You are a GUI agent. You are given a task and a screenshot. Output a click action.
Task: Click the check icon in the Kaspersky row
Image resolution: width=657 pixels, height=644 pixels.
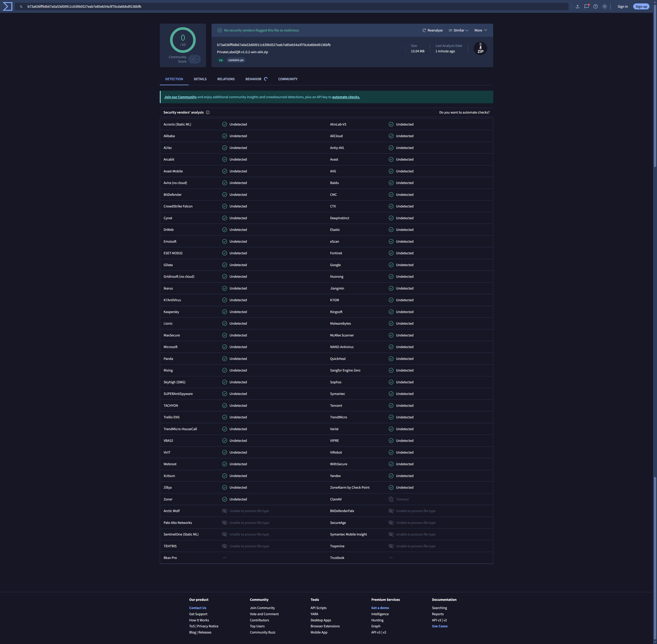[224, 312]
